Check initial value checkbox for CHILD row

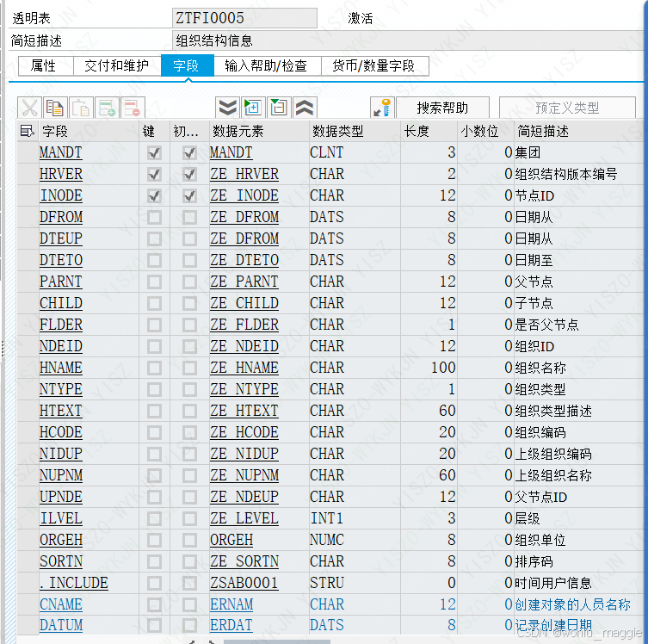tap(189, 303)
